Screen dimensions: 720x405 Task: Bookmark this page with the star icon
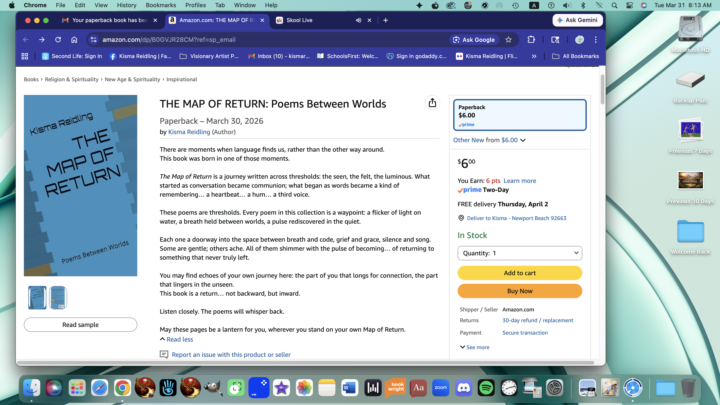[x=508, y=40]
